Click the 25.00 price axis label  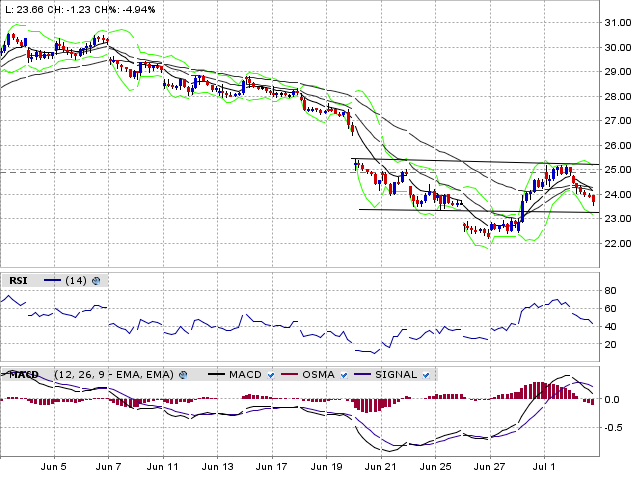click(617, 170)
